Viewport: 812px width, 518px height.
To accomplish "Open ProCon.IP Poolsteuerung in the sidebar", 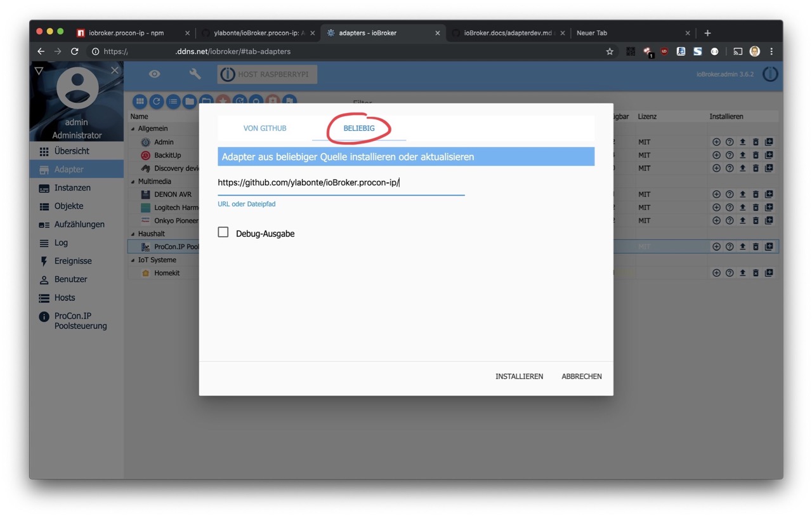I will pyautogui.click(x=76, y=321).
